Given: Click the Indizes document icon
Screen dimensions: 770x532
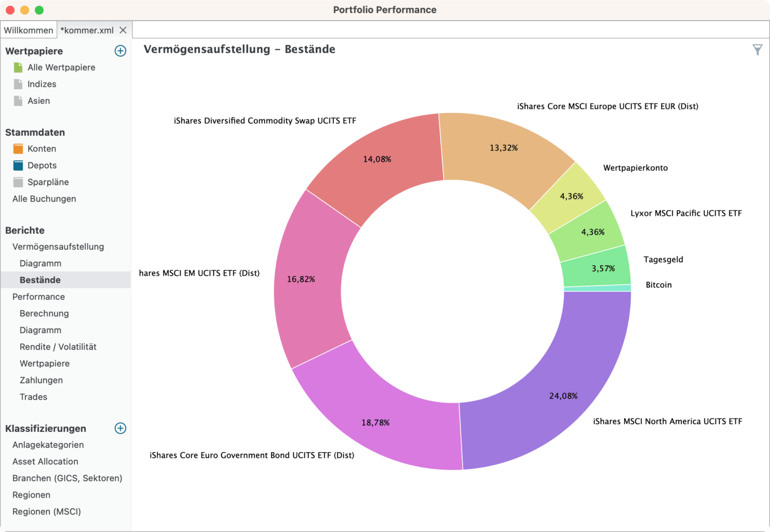Looking at the screenshot, I should pos(18,84).
